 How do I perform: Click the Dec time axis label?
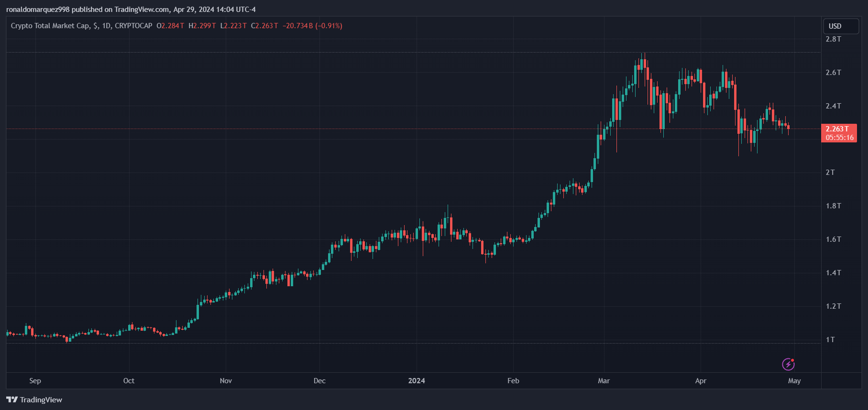pyautogui.click(x=319, y=381)
